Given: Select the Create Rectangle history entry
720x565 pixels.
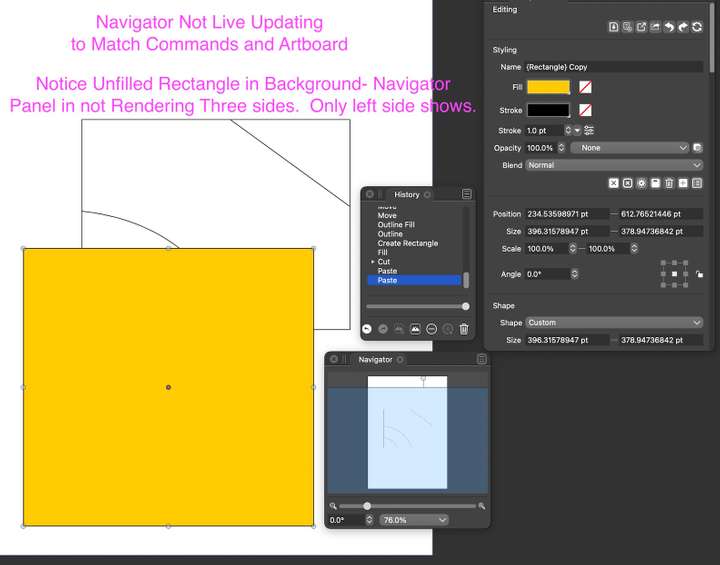Looking at the screenshot, I should point(408,243).
